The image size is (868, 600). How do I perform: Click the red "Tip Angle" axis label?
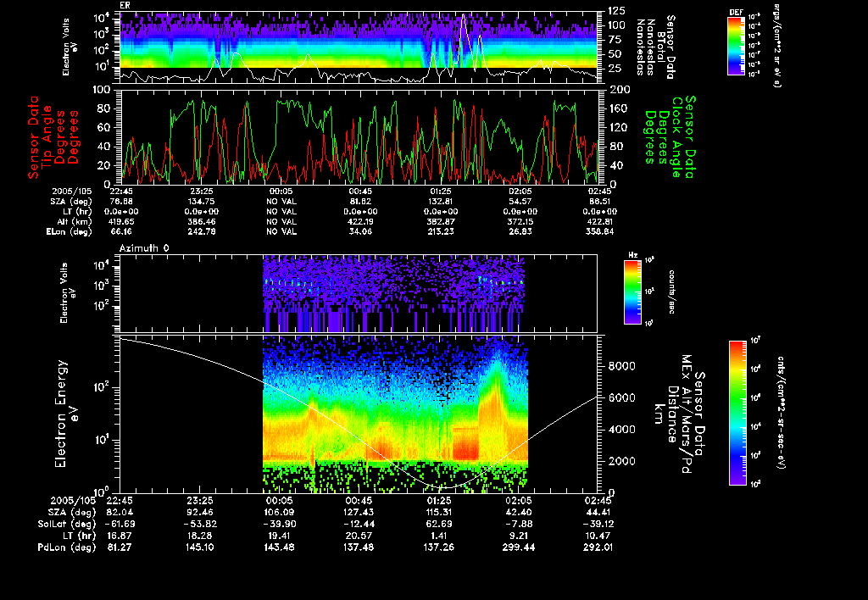(47, 136)
